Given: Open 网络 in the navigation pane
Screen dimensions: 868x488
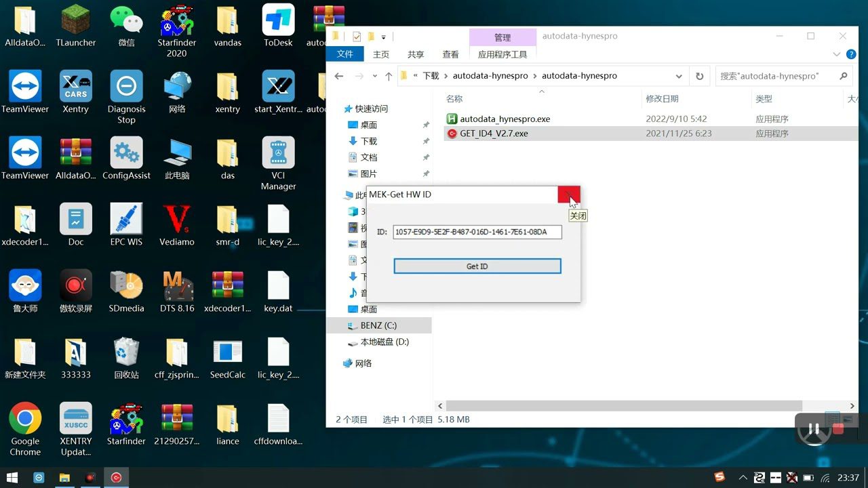Looking at the screenshot, I should [363, 363].
